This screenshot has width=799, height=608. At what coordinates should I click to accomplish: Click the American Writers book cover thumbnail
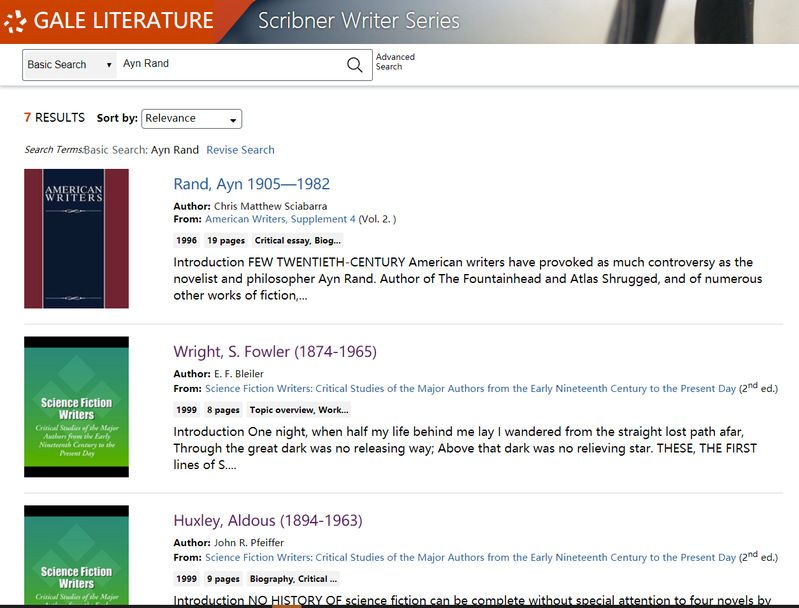(x=76, y=239)
